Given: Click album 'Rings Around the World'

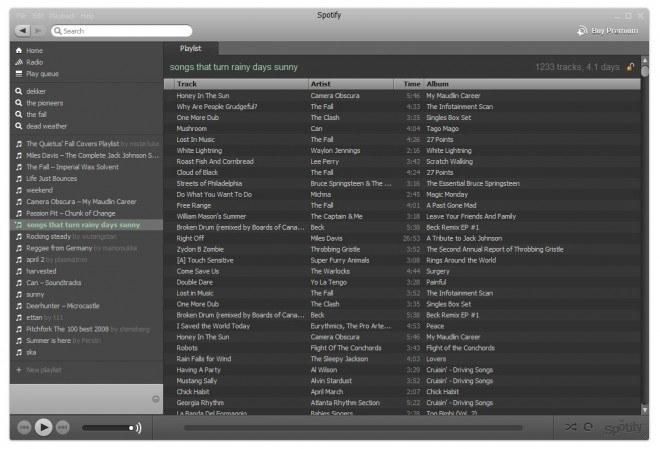Looking at the screenshot, I should tap(461, 260).
